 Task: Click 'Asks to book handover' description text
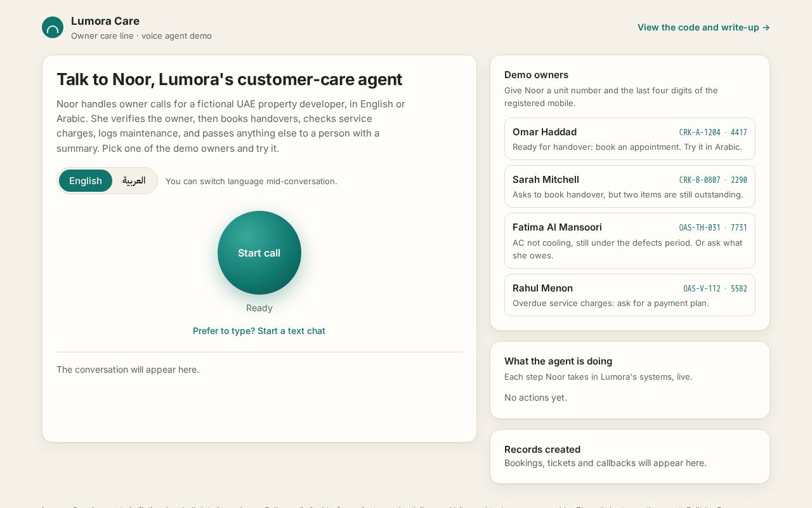tap(628, 195)
